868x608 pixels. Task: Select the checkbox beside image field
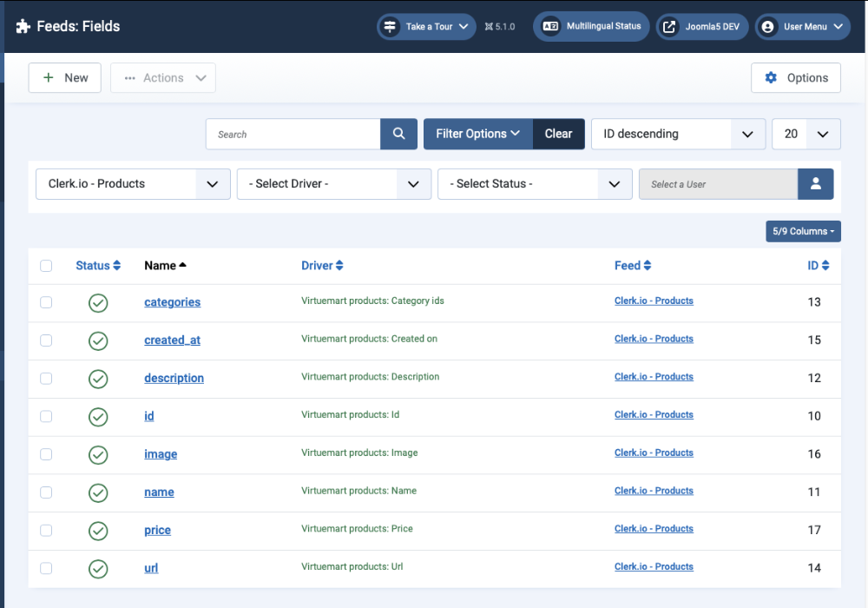coord(46,454)
